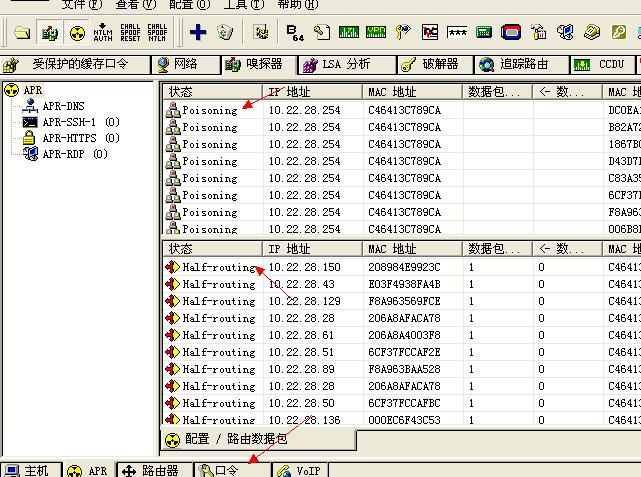Sort lower table by IP 地址 column header
The width and height of the screenshot is (641, 477).
pyautogui.click(x=312, y=249)
